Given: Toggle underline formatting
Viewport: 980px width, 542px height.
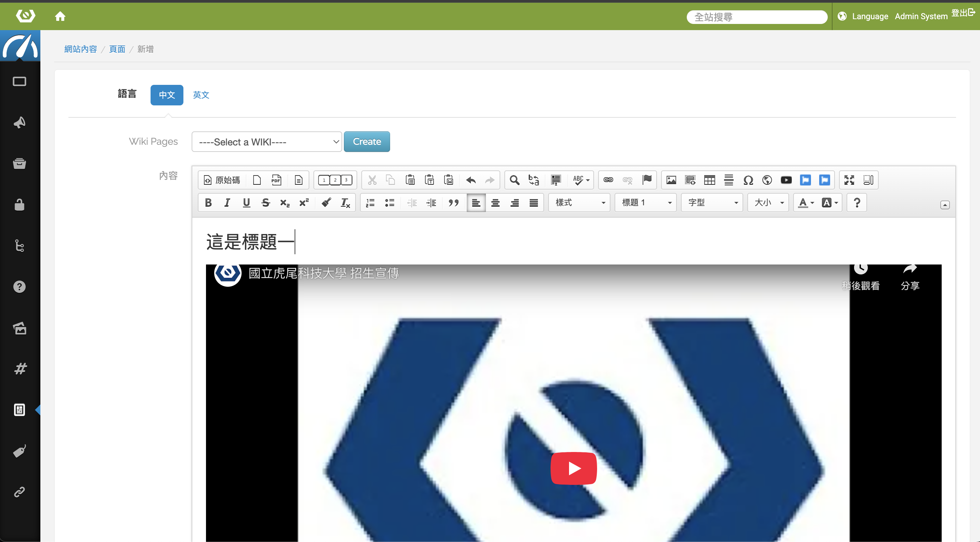Looking at the screenshot, I should (x=246, y=203).
